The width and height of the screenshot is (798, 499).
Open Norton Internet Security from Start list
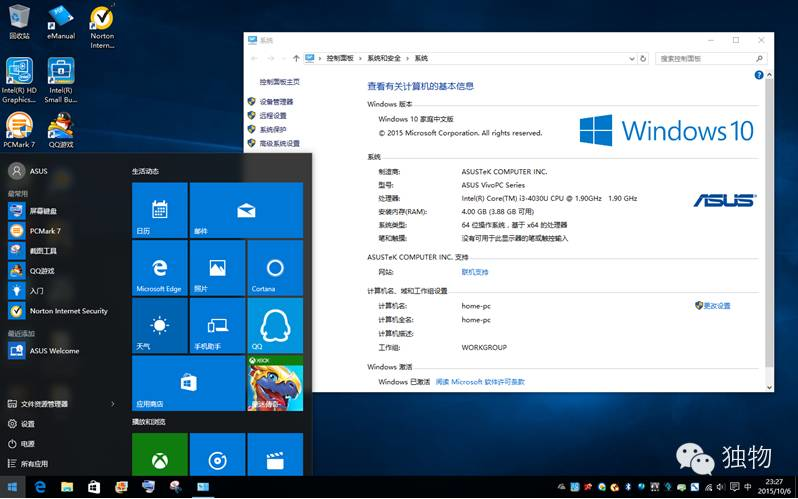(68, 311)
